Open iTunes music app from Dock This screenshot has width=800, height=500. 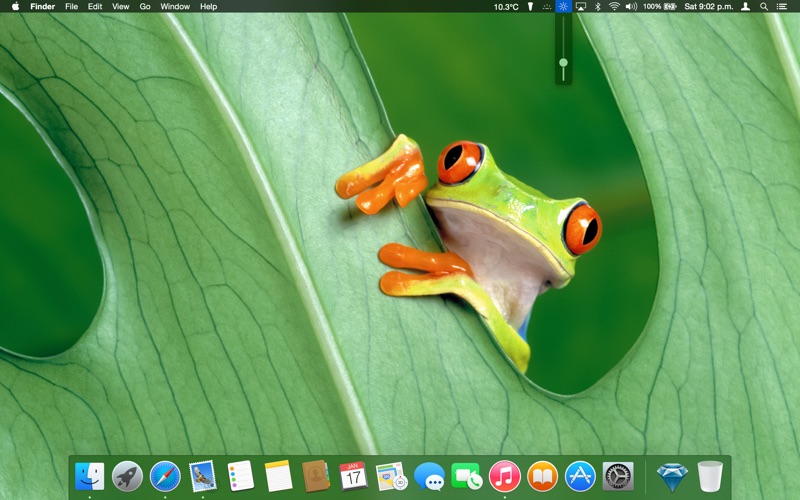pyautogui.click(x=504, y=476)
